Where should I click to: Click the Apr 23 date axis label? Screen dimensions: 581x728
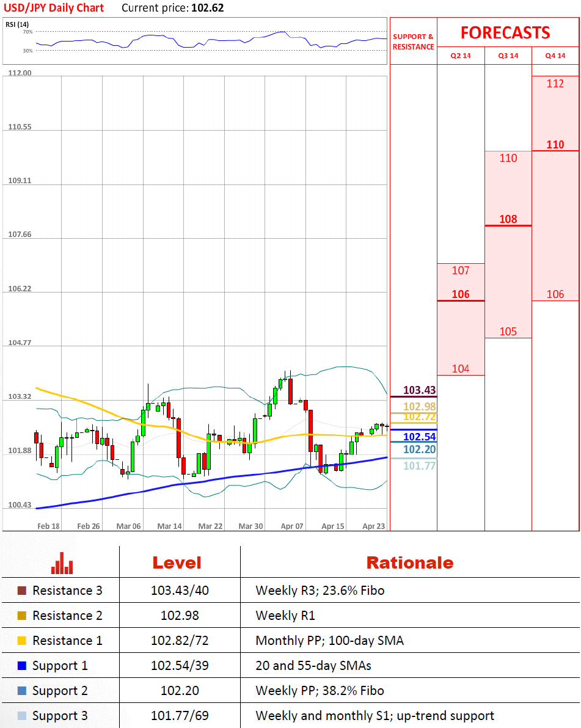[x=374, y=526]
